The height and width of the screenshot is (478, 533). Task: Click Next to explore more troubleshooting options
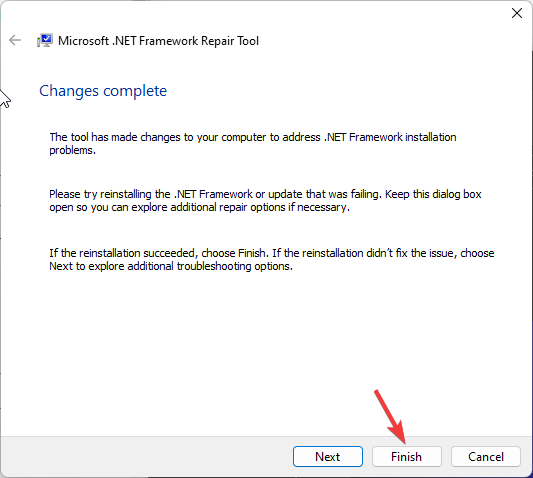point(328,456)
